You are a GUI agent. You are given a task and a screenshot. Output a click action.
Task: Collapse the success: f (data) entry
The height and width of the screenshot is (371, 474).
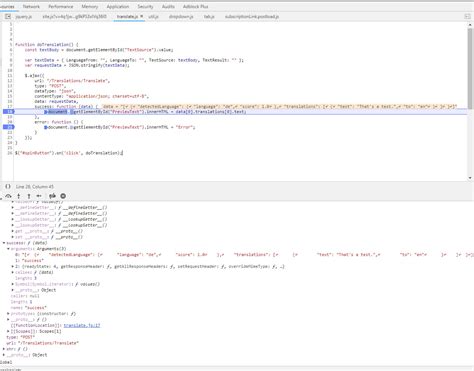click(x=4, y=243)
